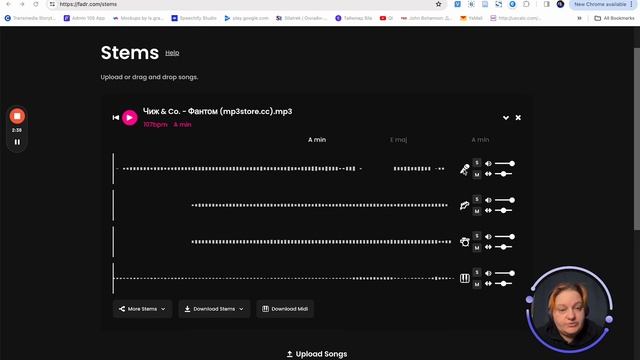Click the piano pan slider
This screenshot has width=640, height=360.
pyautogui.click(x=504, y=283)
